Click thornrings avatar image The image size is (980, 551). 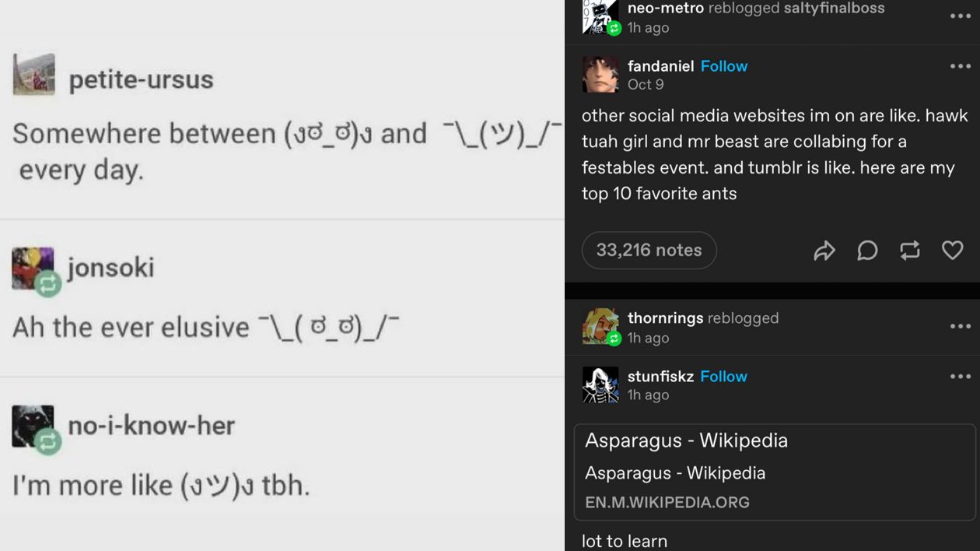600,327
